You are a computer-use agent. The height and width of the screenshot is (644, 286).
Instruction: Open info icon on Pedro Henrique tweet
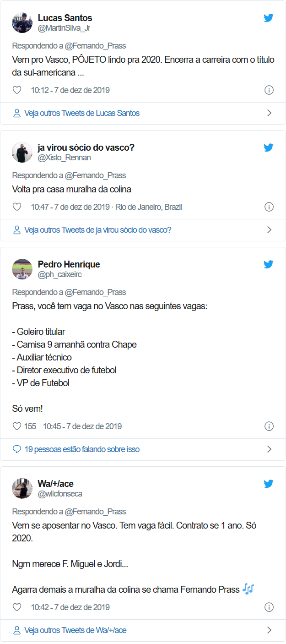269,426
